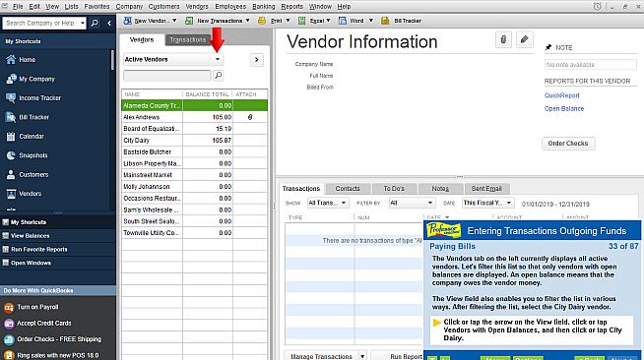This screenshot has width=644, height=360.
Task: Switch to the Contacts tab
Action: coord(348,189)
